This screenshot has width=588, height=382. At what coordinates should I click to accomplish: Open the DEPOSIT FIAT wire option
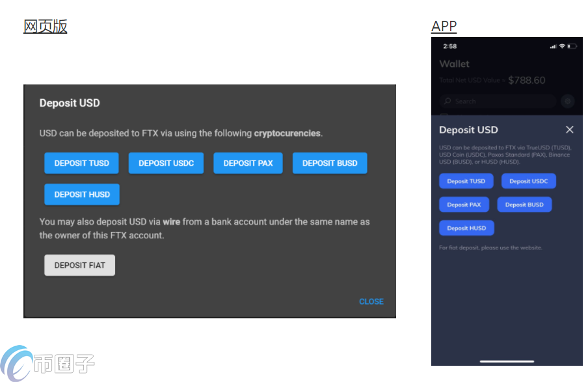click(x=79, y=265)
